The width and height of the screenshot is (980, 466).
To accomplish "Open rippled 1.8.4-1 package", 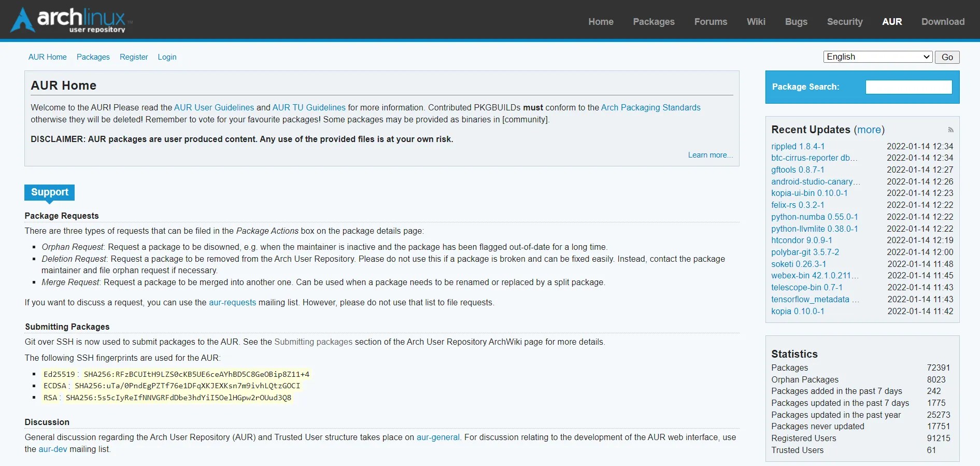I will click(798, 147).
